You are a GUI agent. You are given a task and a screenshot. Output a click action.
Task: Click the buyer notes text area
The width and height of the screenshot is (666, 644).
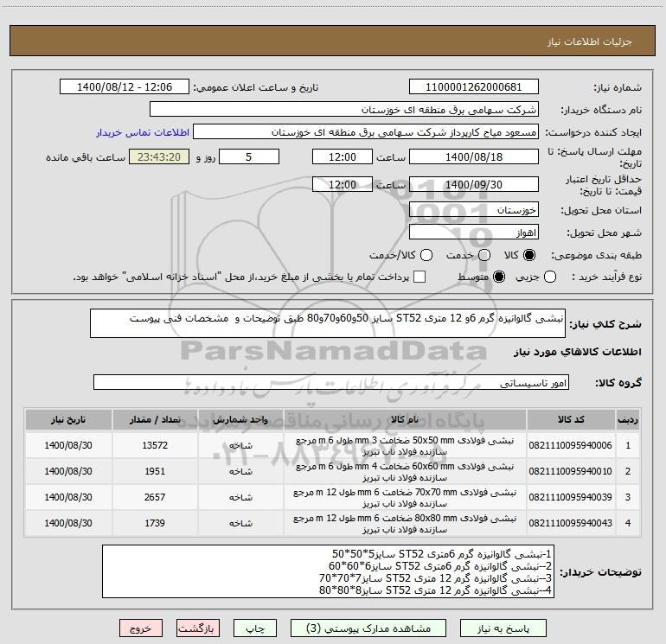[x=329, y=571]
